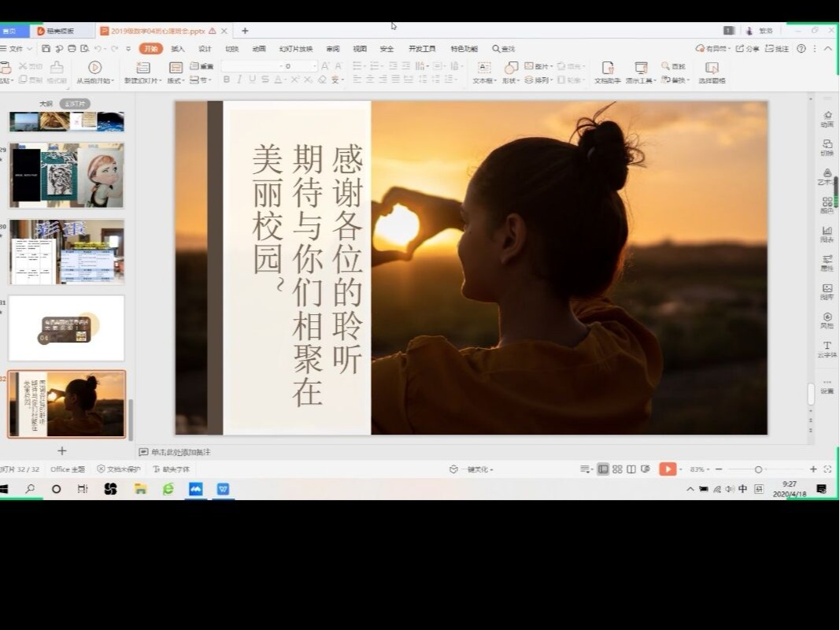Click the 分享 Share button
The image size is (840, 630).
click(x=748, y=49)
